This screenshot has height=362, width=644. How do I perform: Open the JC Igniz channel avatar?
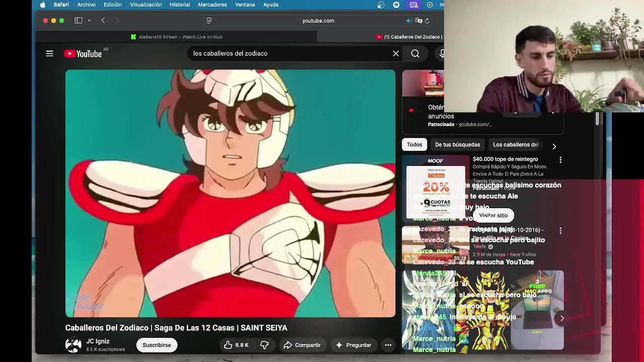73,345
